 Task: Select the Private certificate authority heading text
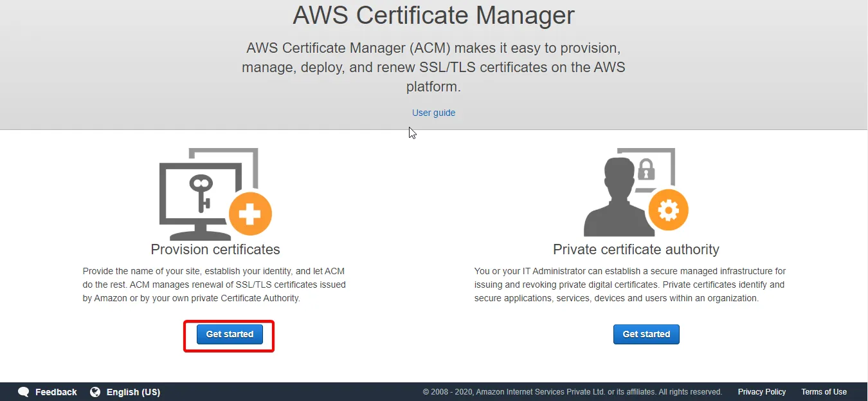point(636,249)
